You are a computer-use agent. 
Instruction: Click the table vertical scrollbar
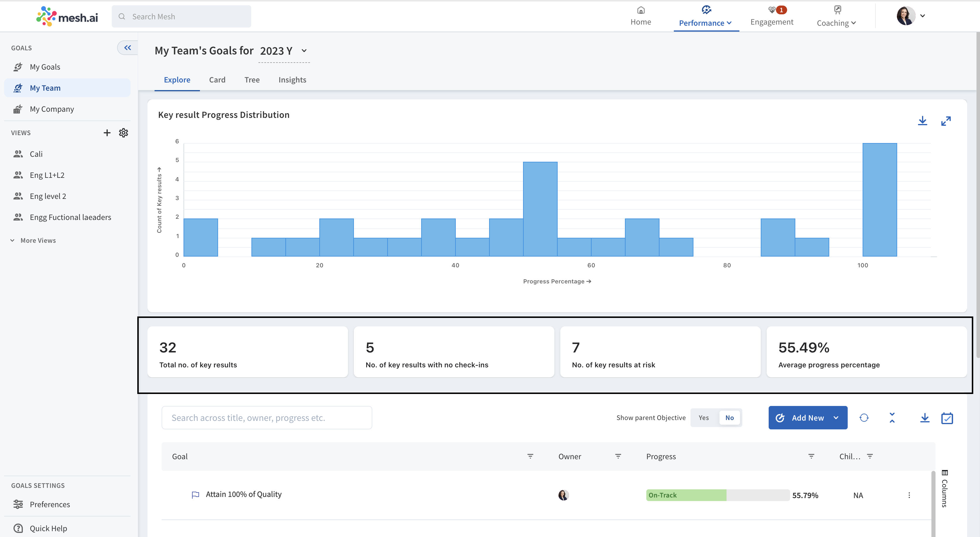[x=933, y=504]
